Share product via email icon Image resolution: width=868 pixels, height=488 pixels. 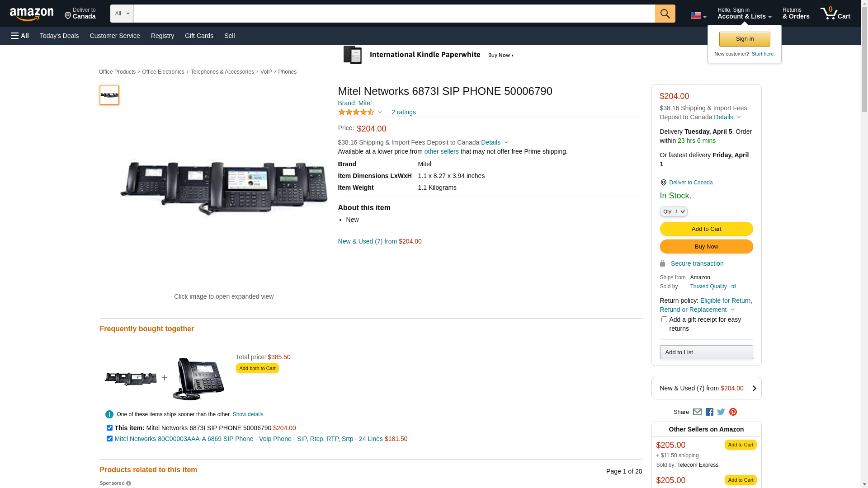697,412
